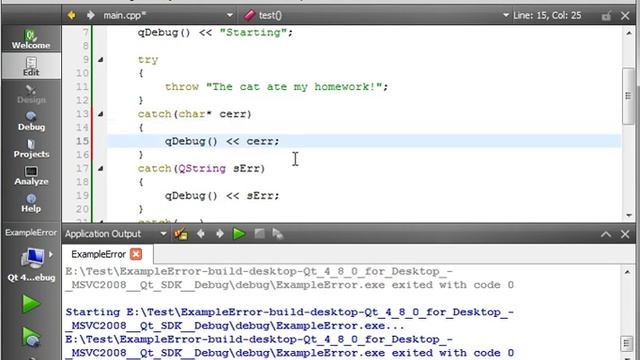Go back in editor navigation history
640x360 pixels.
coord(72,16)
